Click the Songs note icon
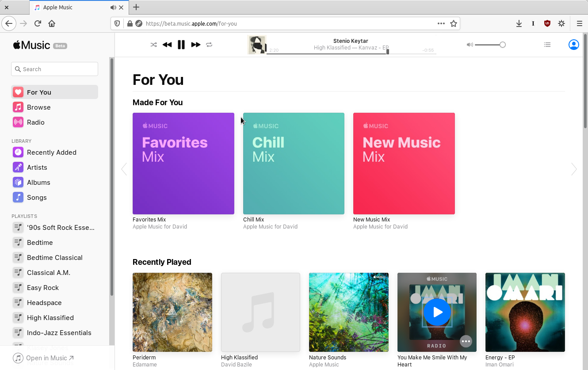Viewport: 588px width, 370px height. click(x=18, y=197)
